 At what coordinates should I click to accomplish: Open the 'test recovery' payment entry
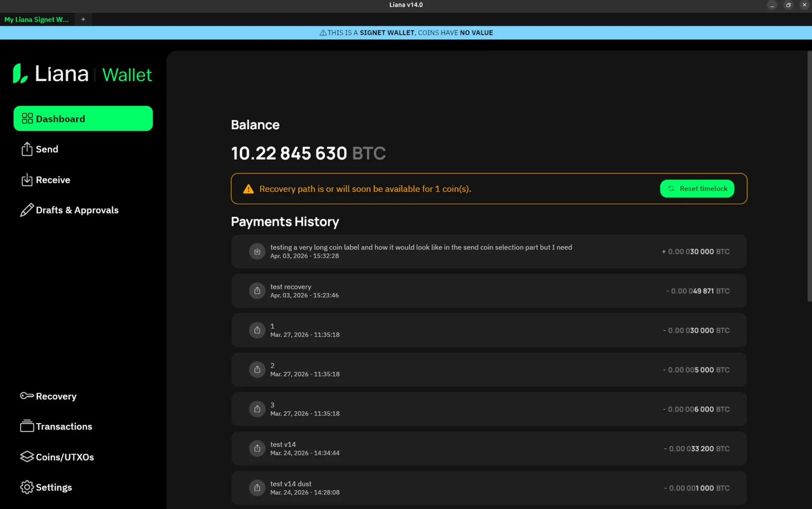pos(489,291)
